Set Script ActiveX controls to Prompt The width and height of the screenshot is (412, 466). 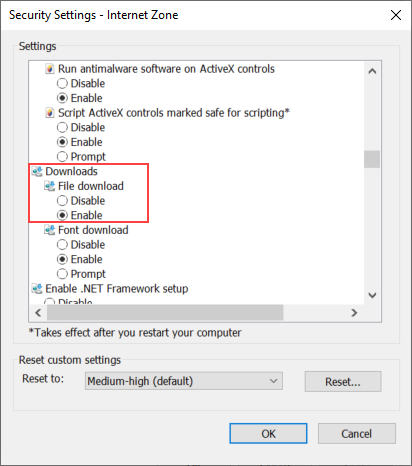tap(62, 157)
